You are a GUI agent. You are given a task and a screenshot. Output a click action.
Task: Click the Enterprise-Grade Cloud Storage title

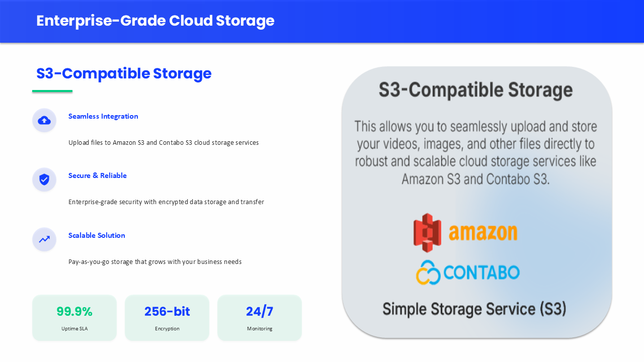155,21
